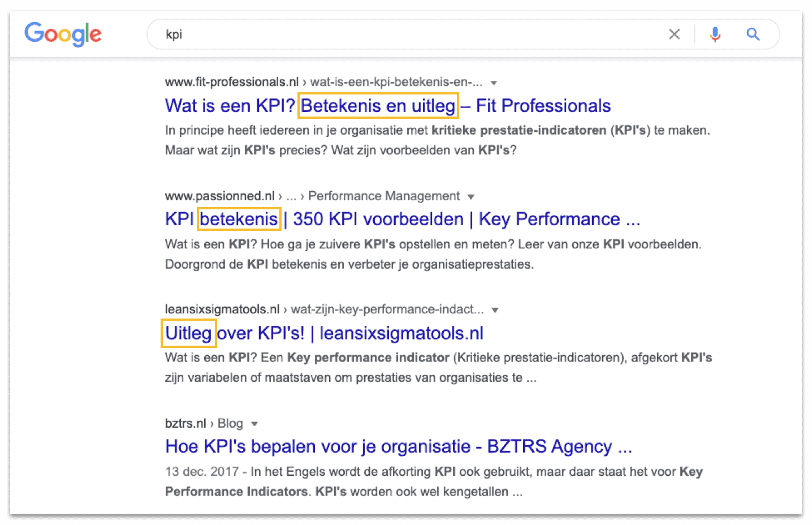Screen dimensions: 812x525
Task: Click snippet starting Wat is een KPI? Hoe ga je
Action: point(433,255)
